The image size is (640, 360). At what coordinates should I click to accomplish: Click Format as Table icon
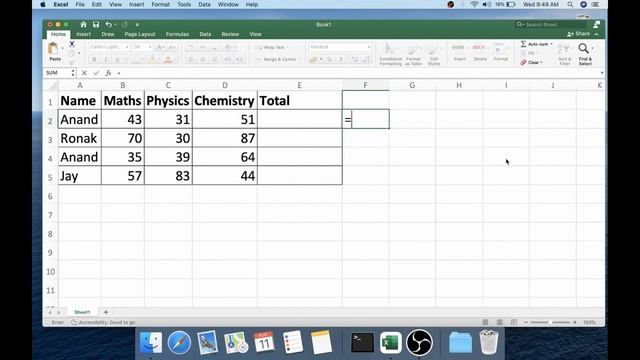click(x=413, y=49)
